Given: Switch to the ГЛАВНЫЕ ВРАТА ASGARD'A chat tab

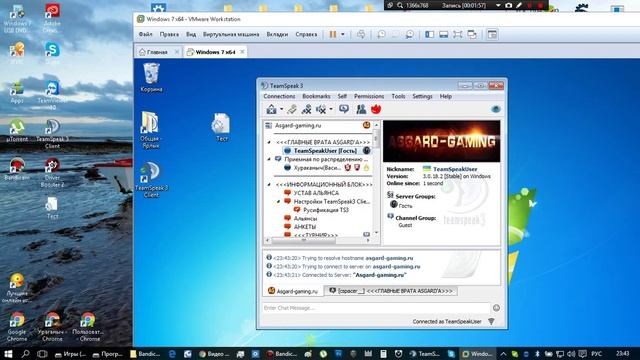Looking at the screenshot, I should tap(391, 291).
